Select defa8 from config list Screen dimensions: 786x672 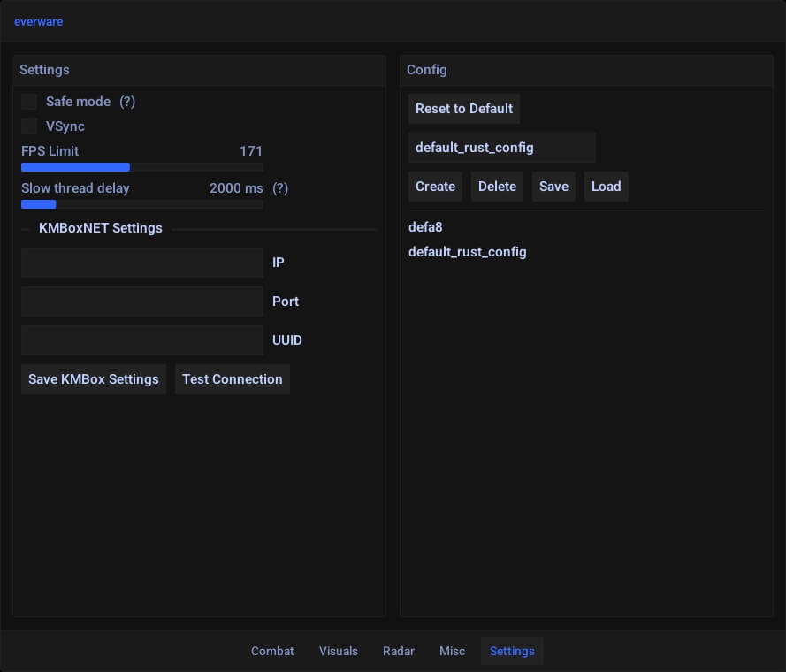[x=425, y=227]
